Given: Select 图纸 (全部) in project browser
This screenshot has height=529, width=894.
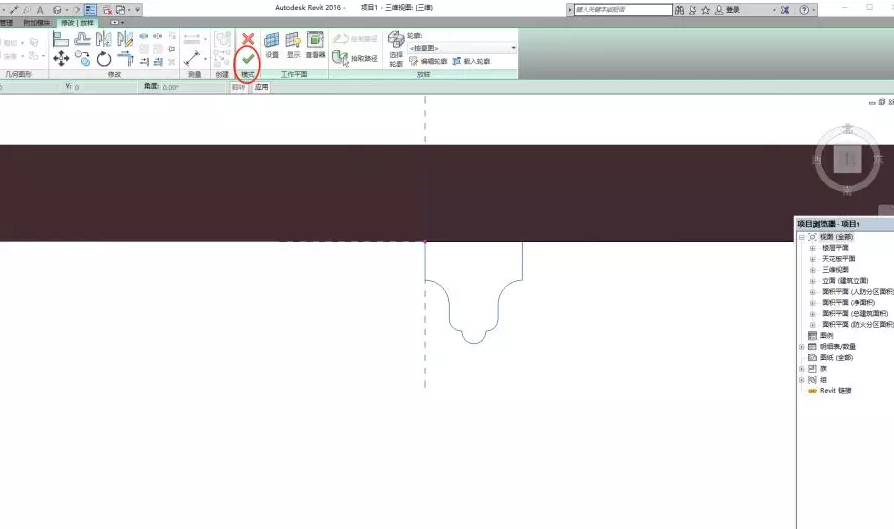Looking at the screenshot, I should 836,357.
